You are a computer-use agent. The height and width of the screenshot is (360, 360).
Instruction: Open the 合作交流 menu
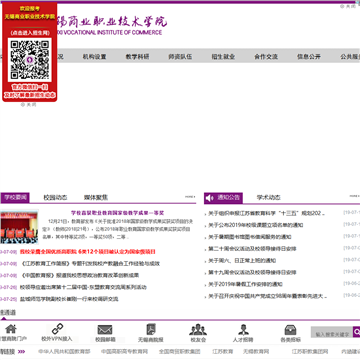point(266,57)
